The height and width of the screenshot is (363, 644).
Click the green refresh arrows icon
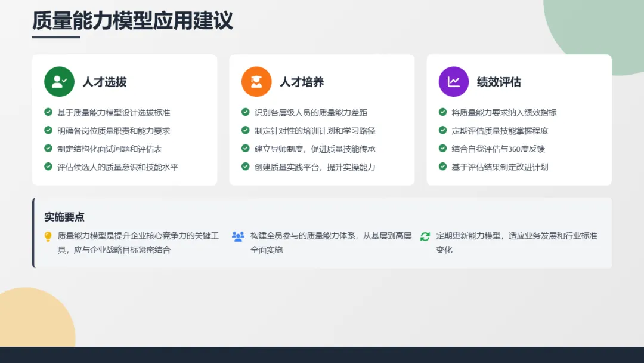tap(425, 236)
